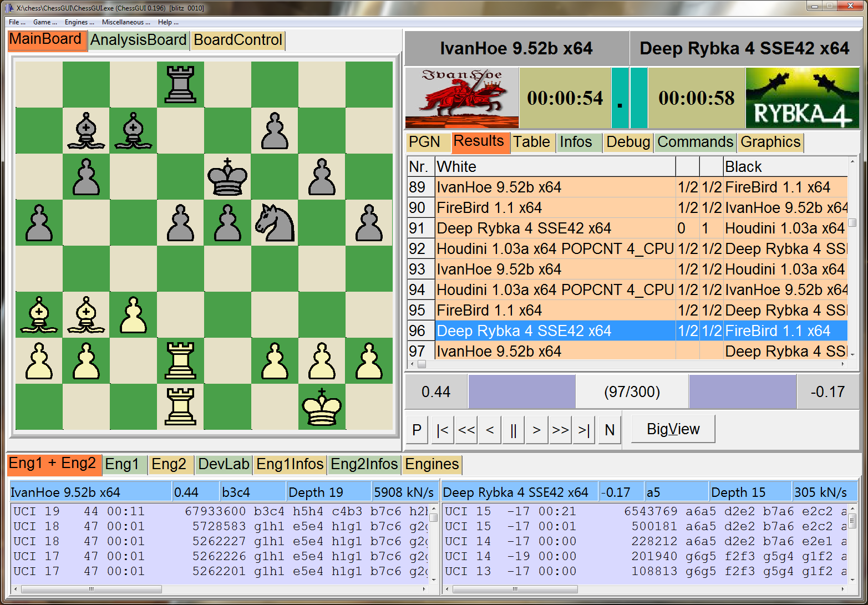
Task: Open the DevLab tab
Action: (224, 464)
